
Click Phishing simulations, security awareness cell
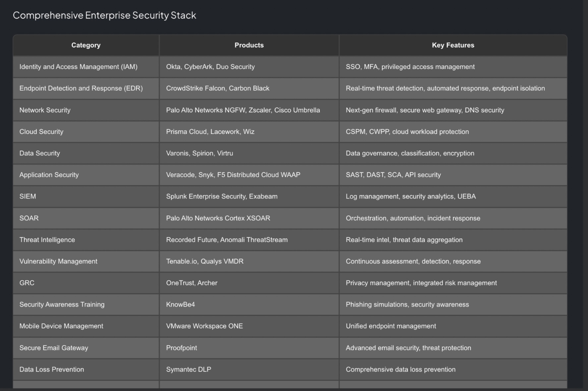point(453,305)
